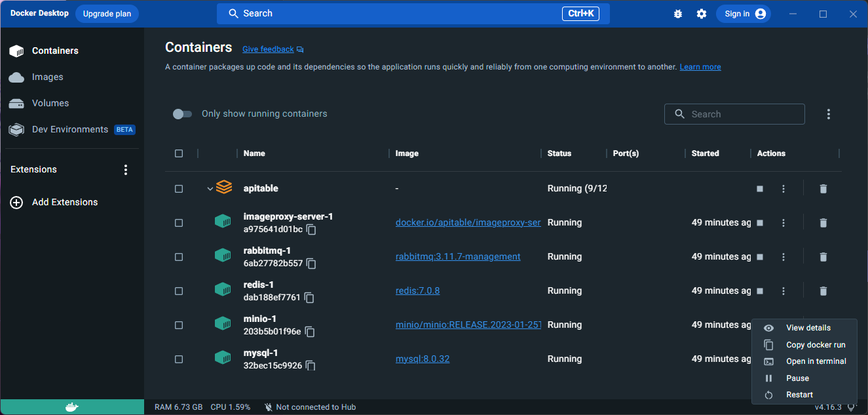The width and height of the screenshot is (868, 415).
Task: Check the select-all checkbox in header
Action: (x=179, y=153)
